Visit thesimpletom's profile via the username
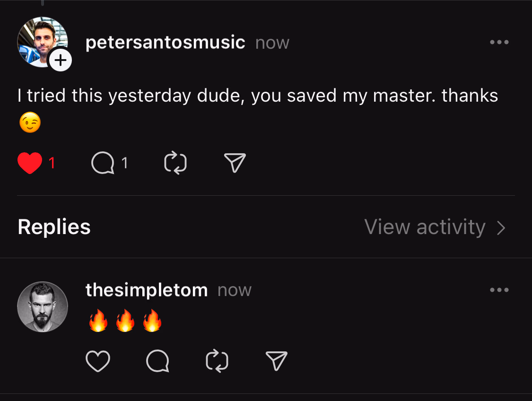532x401 pixels. point(147,290)
